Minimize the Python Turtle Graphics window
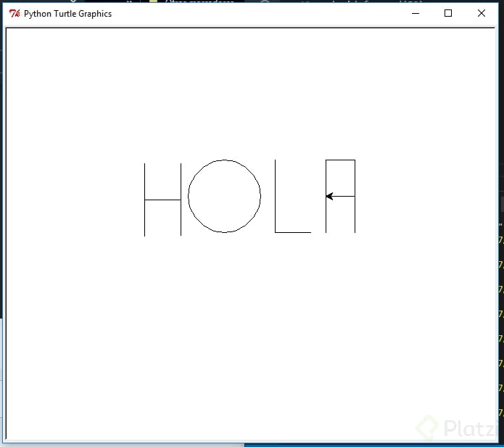The height and width of the screenshot is (447, 504). tap(416, 14)
